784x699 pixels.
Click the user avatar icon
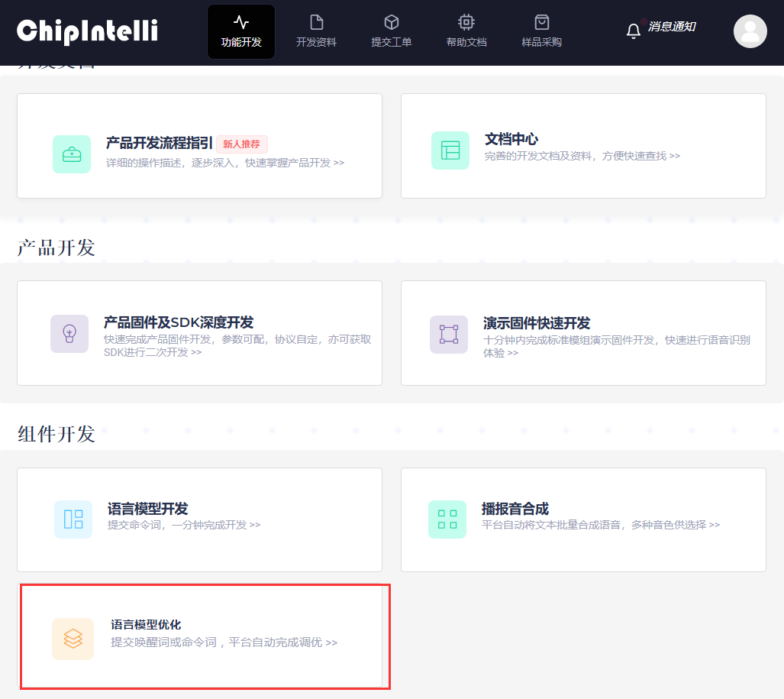pyautogui.click(x=750, y=31)
